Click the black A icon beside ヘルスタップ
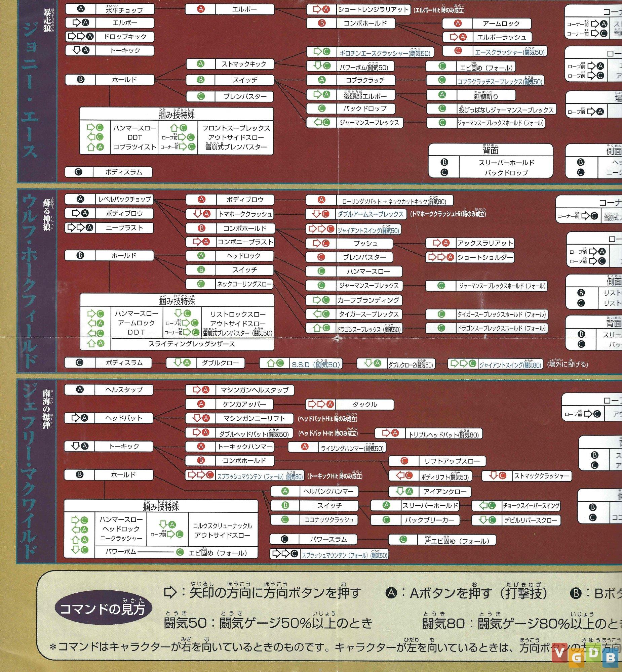The width and height of the screenshot is (622, 672). click(80, 389)
